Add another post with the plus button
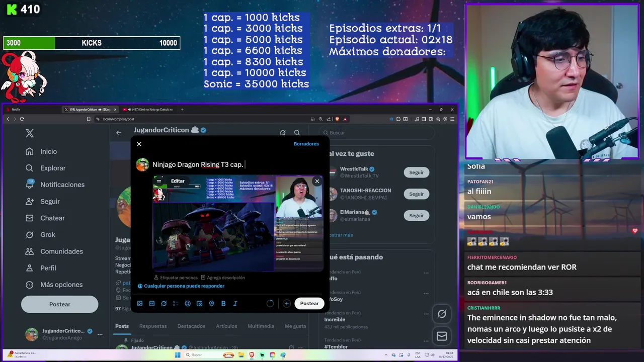 (x=286, y=304)
